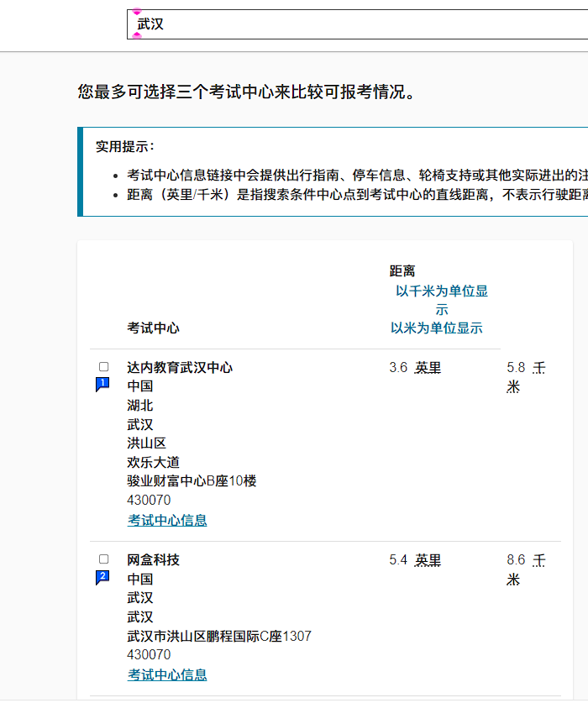Click inside the 武汉 search field

pos(353,24)
